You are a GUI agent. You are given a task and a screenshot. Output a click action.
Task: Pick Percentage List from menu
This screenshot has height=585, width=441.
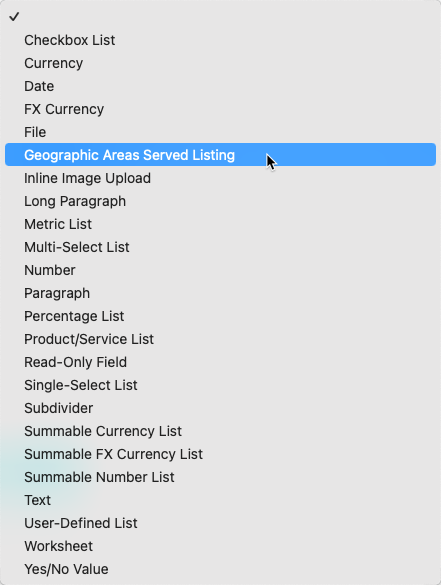[220, 316]
